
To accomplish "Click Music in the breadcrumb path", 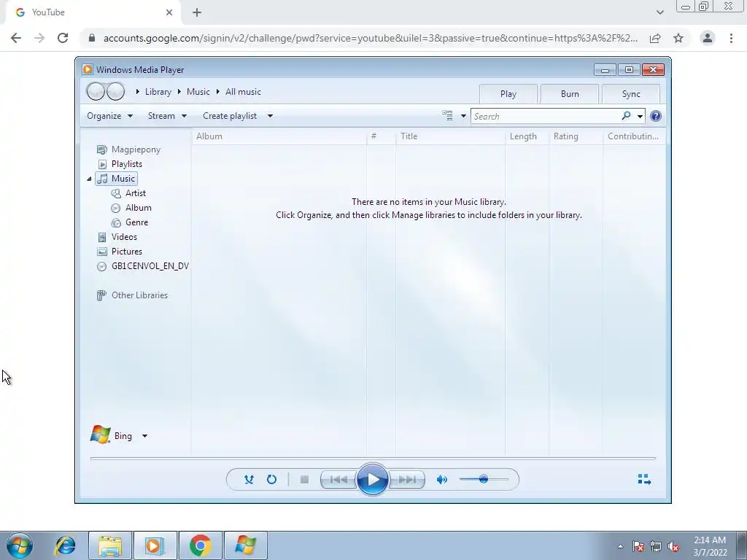I will (x=198, y=92).
